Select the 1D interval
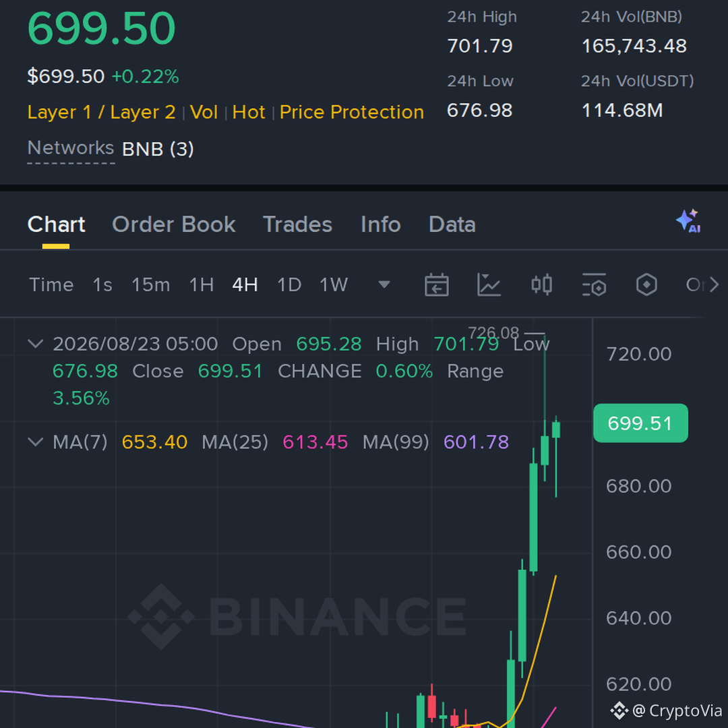 (x=289, y=284)
